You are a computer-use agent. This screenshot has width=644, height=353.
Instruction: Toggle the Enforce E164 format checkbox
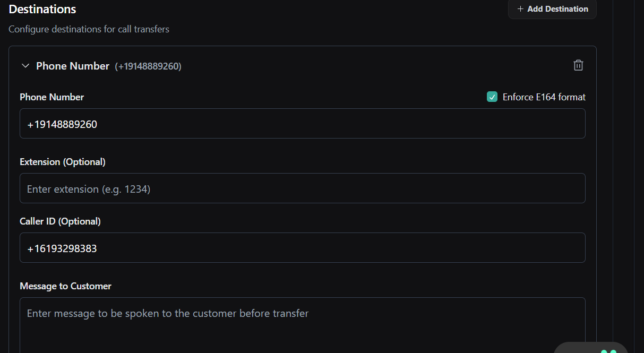pos(492,97)
